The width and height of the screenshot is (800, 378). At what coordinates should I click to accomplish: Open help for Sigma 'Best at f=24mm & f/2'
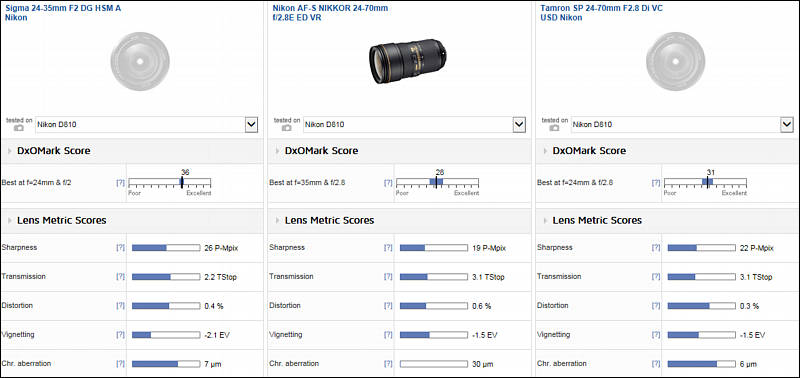[120, 182]
